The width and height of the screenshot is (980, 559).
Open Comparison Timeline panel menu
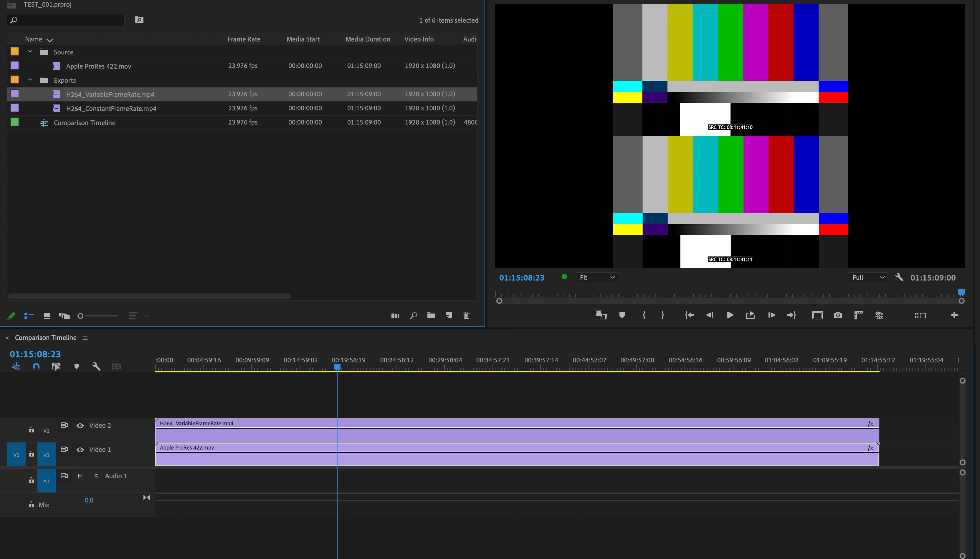click(85, 338)
